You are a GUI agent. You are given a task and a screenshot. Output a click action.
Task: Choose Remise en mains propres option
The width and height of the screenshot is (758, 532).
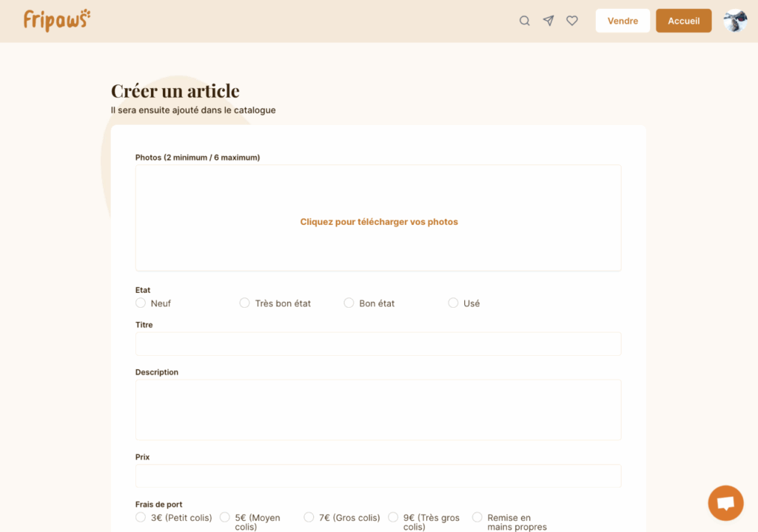coord(477,517)
